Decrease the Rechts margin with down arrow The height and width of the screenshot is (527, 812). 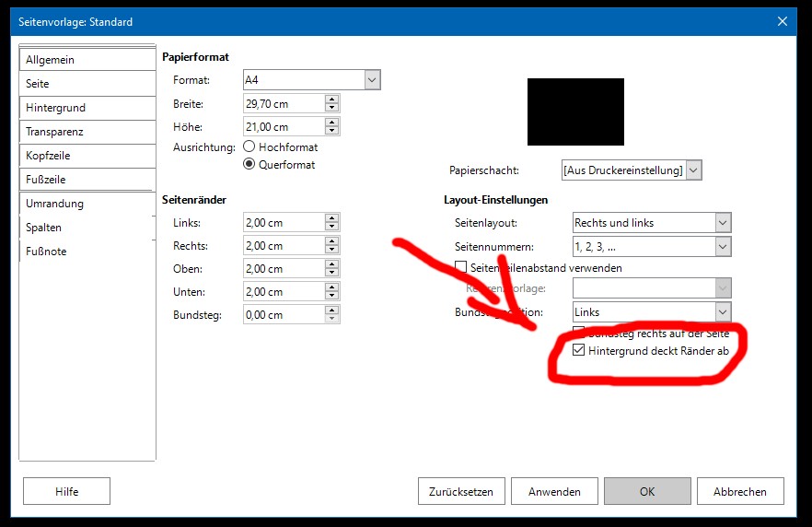332,251
